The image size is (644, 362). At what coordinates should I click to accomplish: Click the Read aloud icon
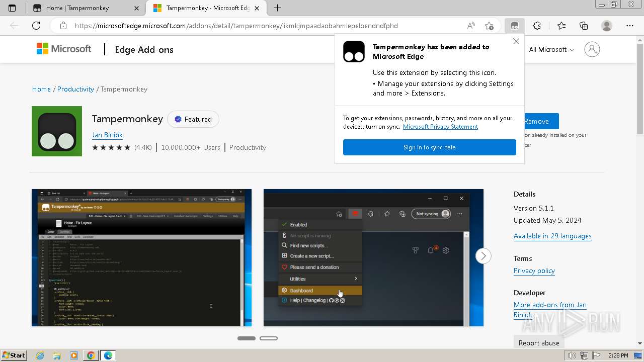[x=471, y=26]
